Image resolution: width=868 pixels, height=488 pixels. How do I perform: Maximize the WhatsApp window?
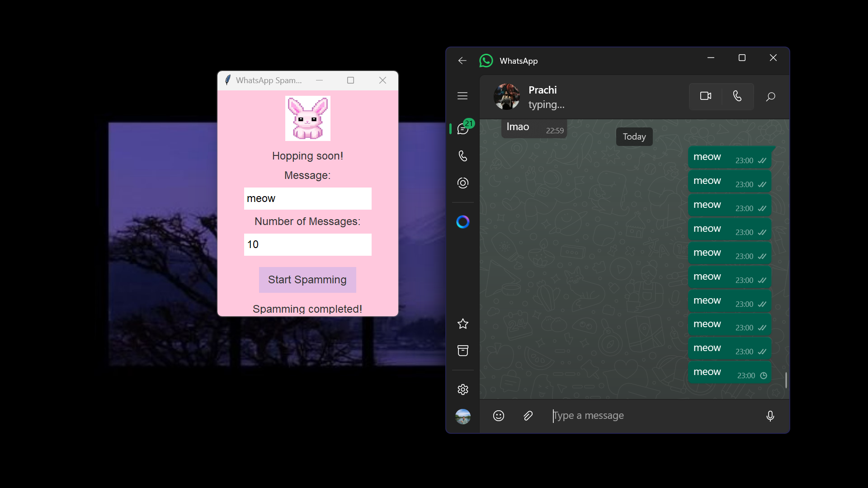742,58
